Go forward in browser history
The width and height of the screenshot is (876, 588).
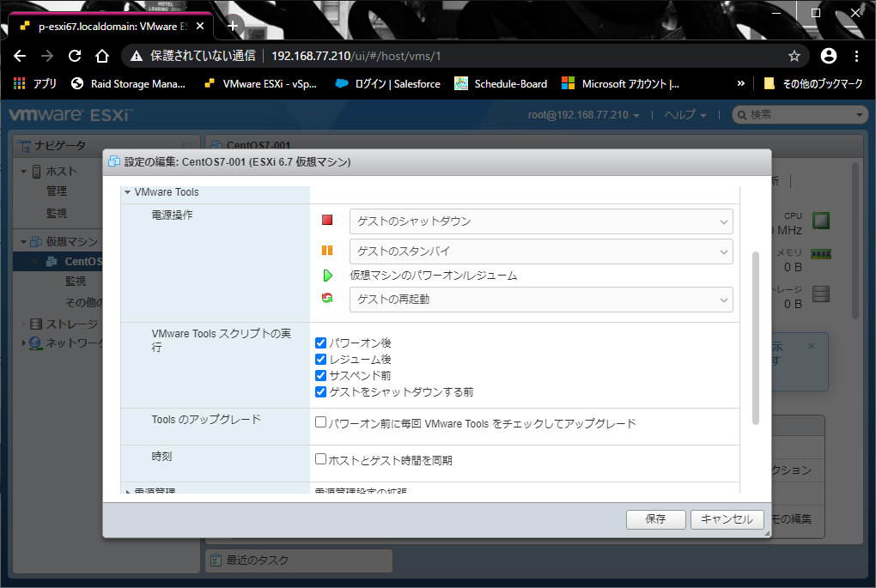pyautogui.click(x=47, y=56)
